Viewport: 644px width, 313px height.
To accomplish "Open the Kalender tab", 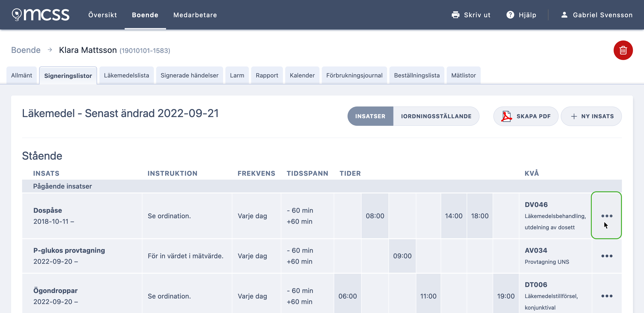I will (x=302, y=75).
